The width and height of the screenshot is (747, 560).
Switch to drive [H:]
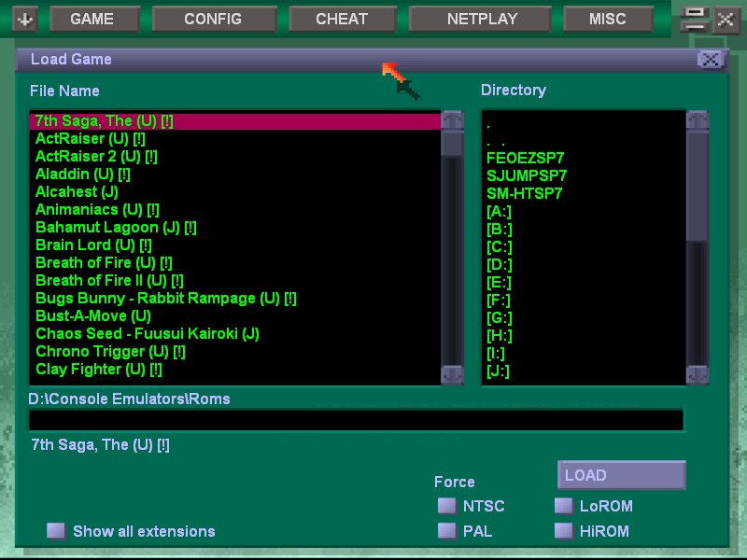pyautogui.click(x=584, y=336)
